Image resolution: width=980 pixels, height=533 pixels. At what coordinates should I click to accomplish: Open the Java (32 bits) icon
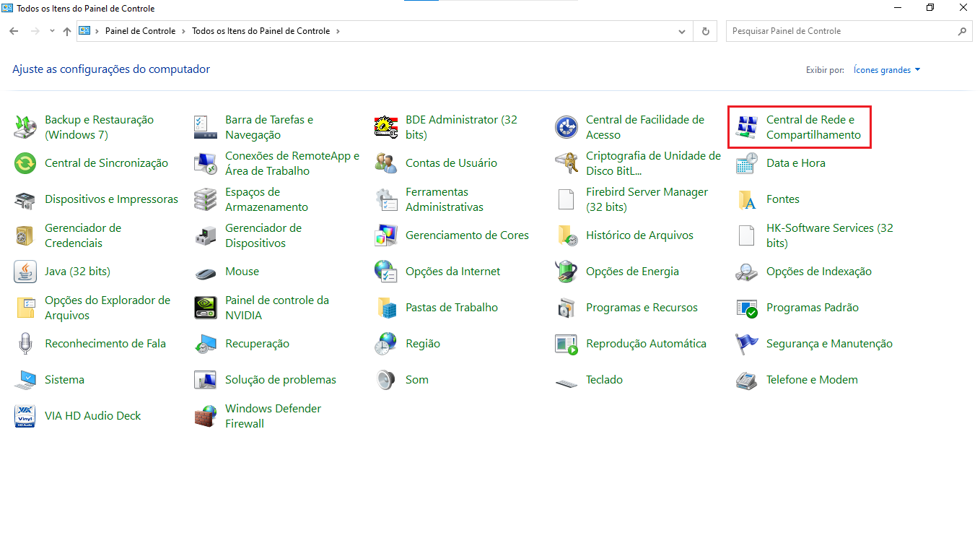coord(25,272)
